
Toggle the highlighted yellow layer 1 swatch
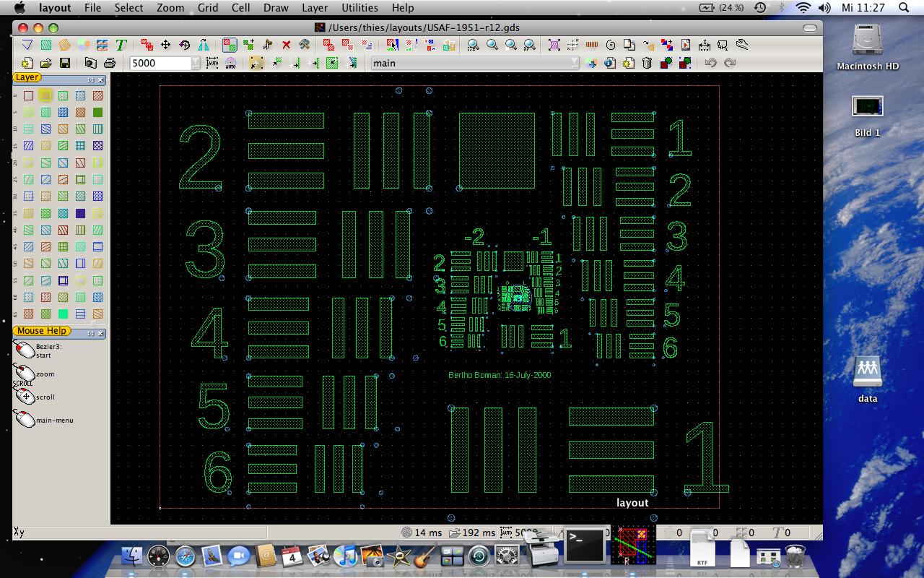tap(45, 95)
